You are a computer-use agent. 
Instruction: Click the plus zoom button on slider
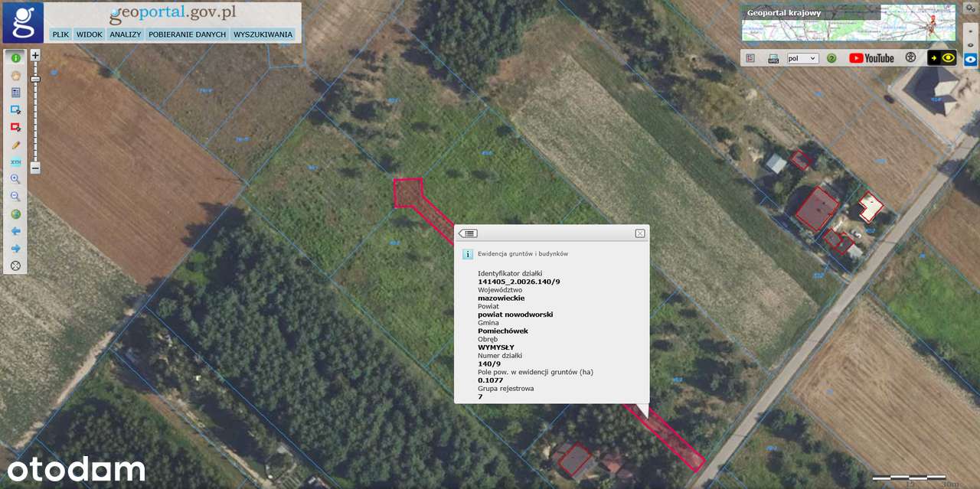(35, 56)
